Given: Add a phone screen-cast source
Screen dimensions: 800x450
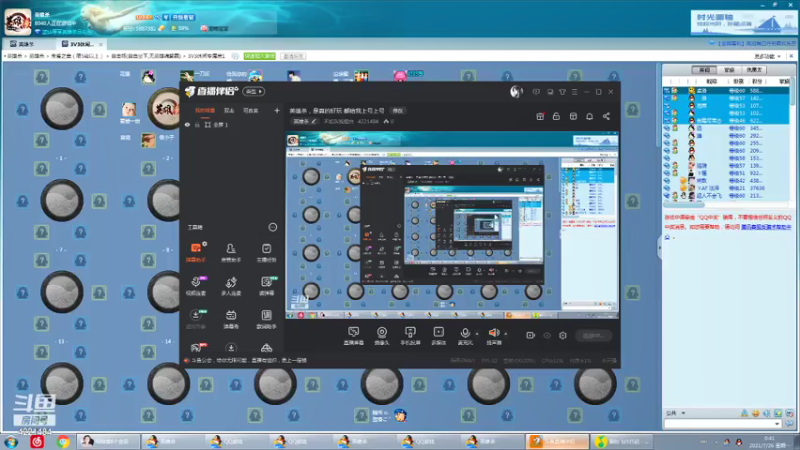Looking at the screenshot, I should click(410, 336).
